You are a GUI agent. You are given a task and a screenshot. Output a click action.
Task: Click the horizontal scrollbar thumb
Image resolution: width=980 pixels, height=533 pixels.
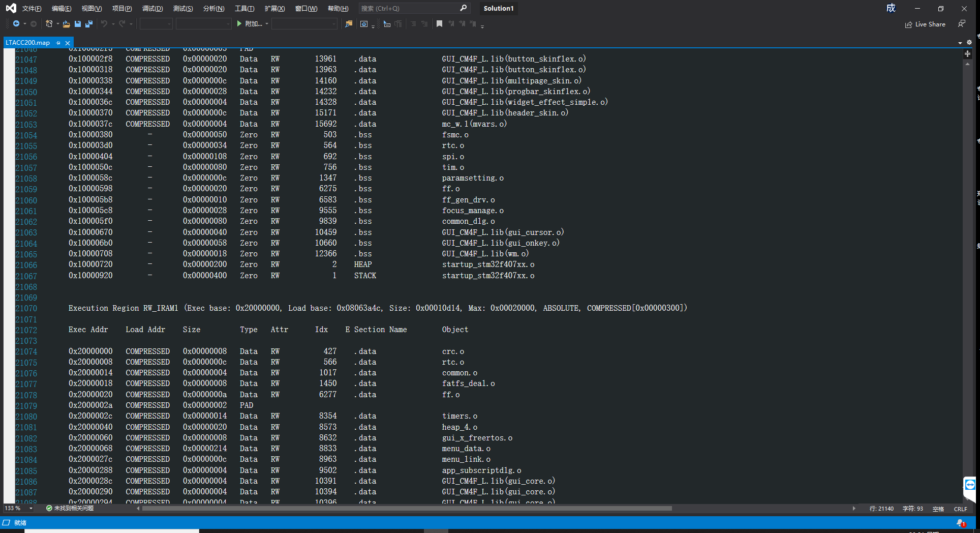407,508
